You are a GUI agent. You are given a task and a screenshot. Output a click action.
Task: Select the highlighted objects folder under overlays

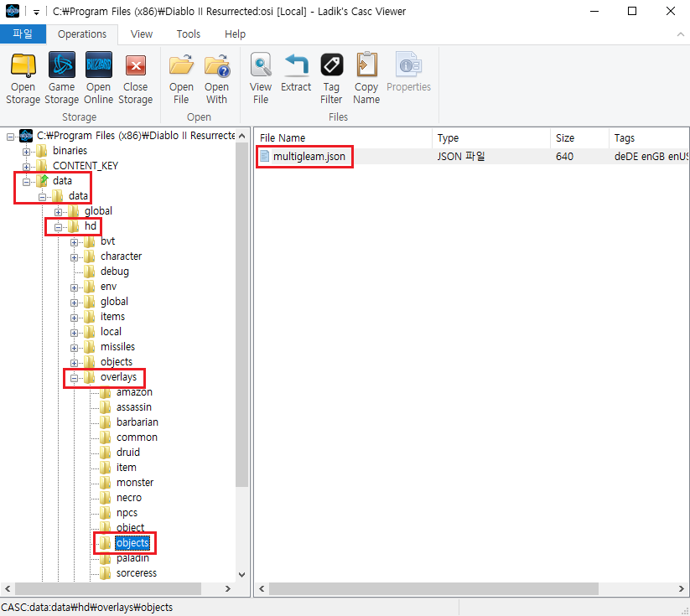132,543
